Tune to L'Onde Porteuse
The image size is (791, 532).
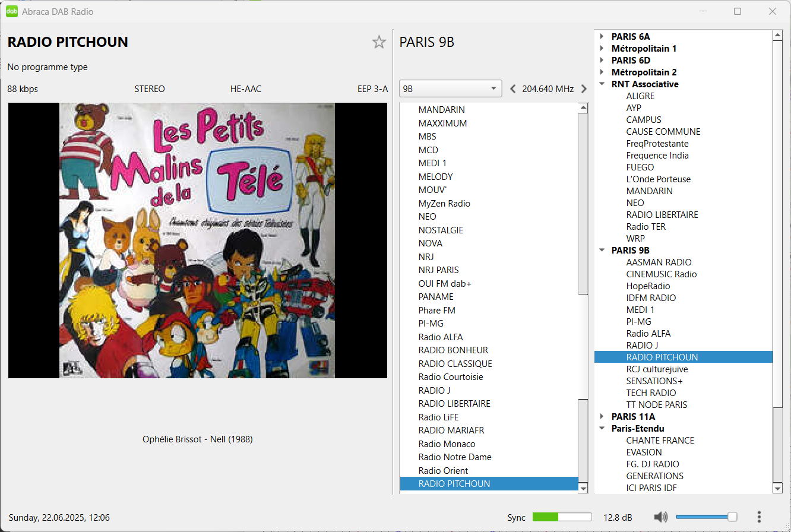[x=659, y=179]
